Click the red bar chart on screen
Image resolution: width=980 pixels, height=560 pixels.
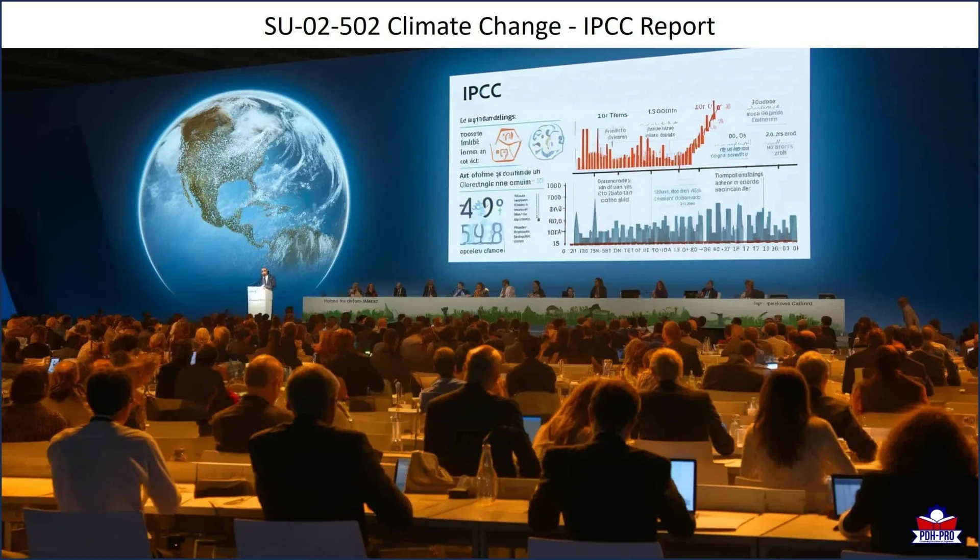(x=638, y=153)
